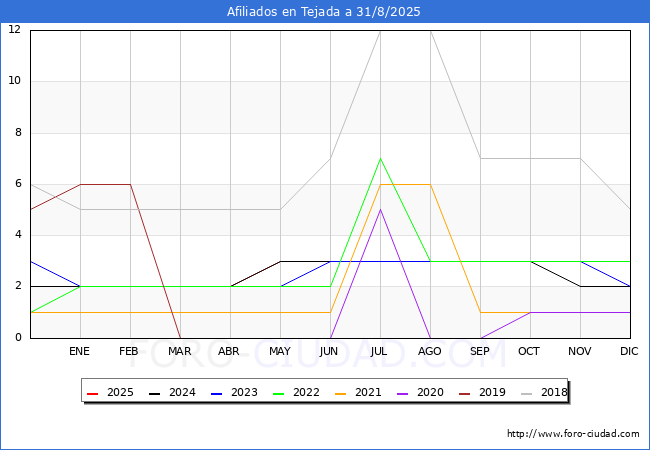Select the 2023 legend label
Image resolution: width=650 pixels, height=450 pixels.
click(x=244, y=392)
